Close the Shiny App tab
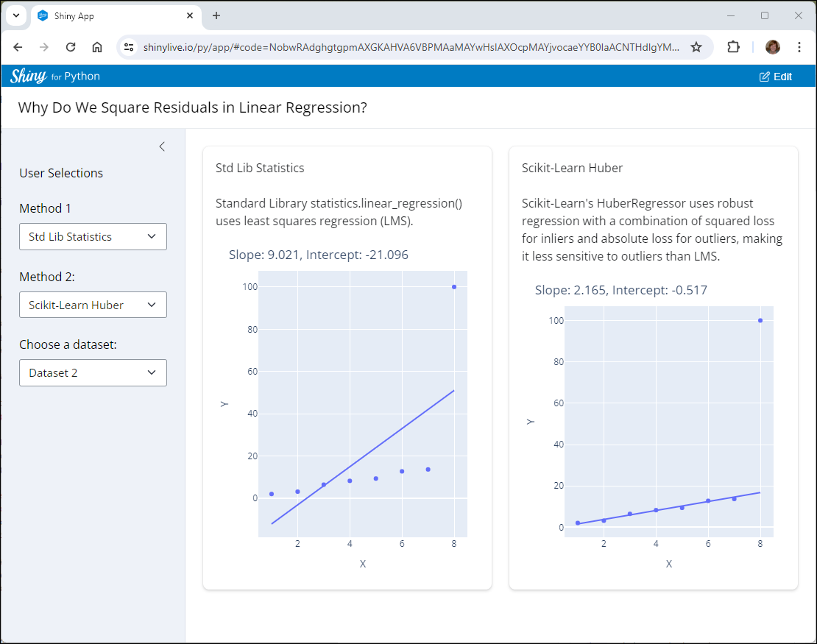 pos(190,15)
